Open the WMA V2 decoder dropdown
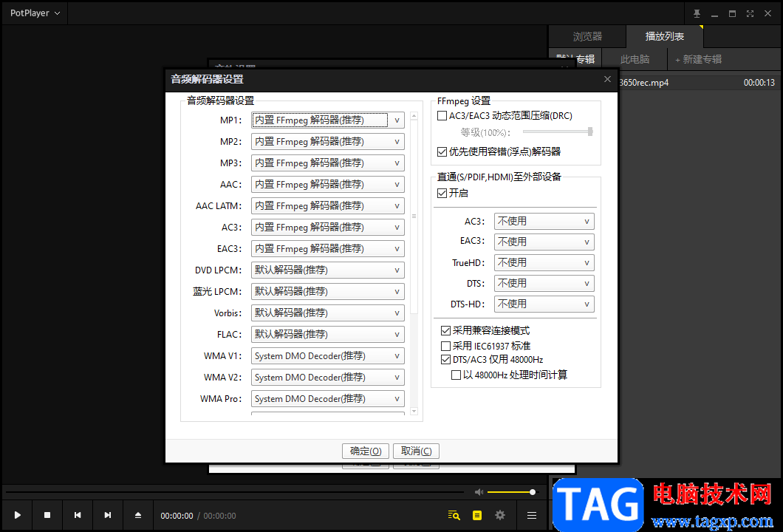Viewport: 783px width, 532px height. pos(327,378)
